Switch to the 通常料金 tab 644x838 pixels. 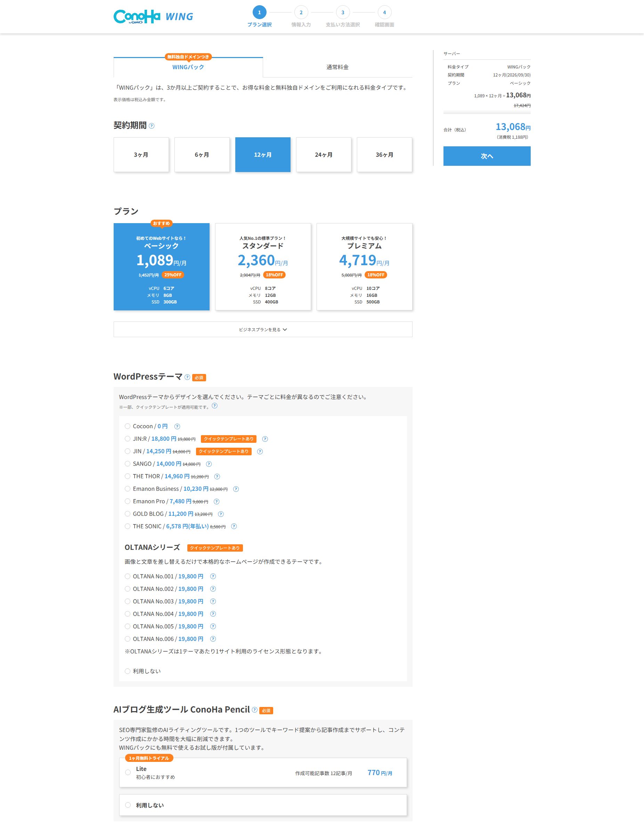tap(337, 67)
